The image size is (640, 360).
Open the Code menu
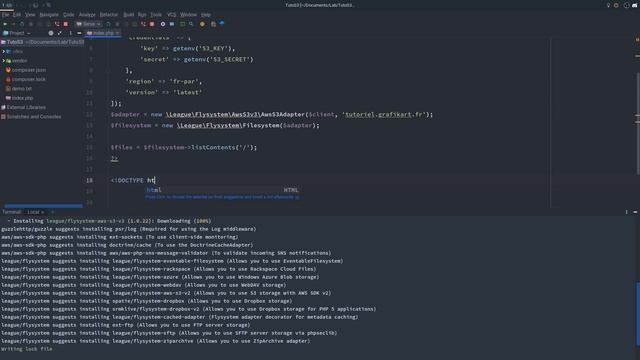point(69,15)
